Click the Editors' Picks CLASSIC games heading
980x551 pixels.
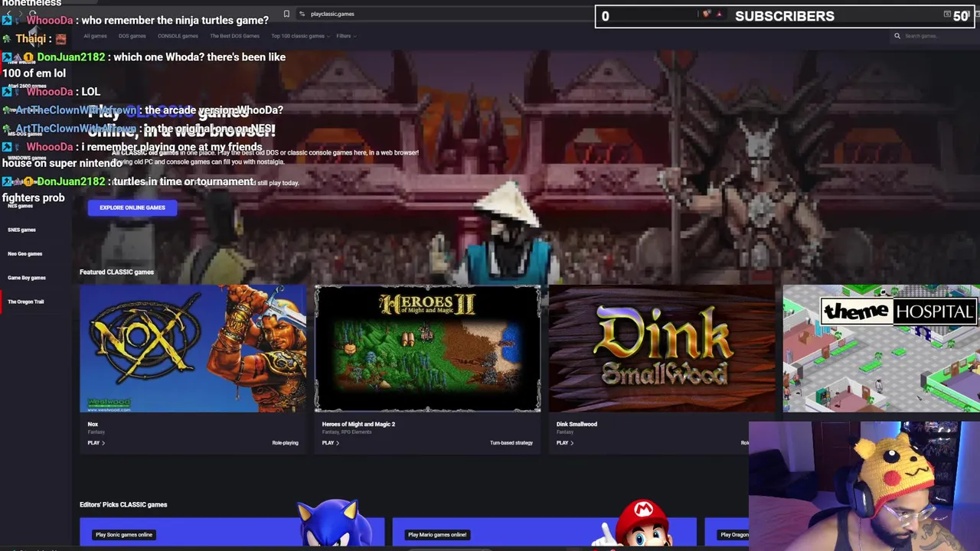[123, 504]
